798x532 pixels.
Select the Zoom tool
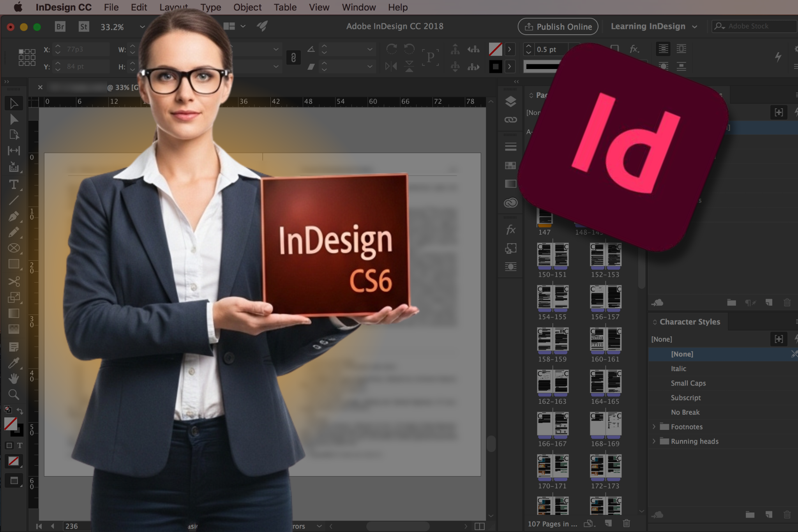(14, 394)
